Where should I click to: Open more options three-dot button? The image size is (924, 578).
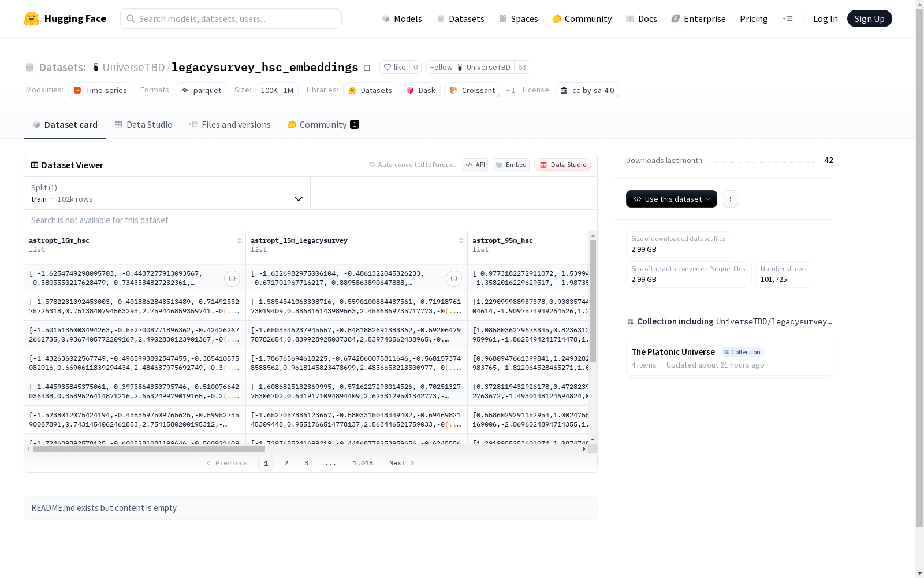[731, 199]
